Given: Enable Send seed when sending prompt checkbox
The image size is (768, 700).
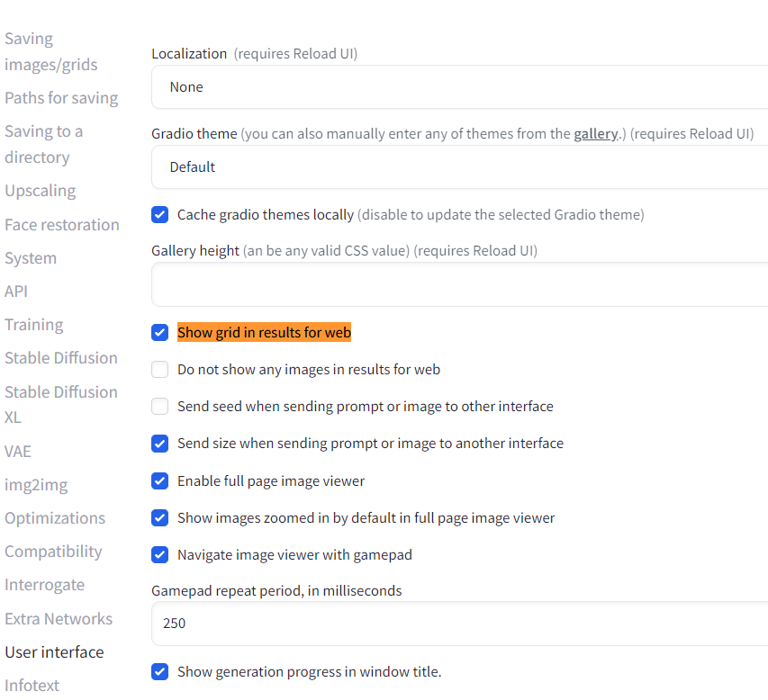Looking at the screenshot, I should tap(160, 407).
